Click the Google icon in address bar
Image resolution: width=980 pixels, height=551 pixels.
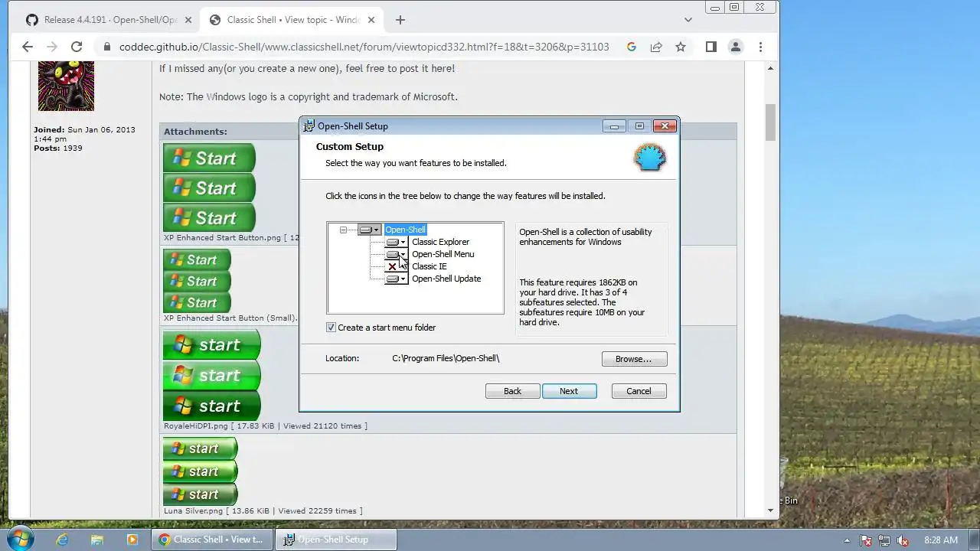632,47
